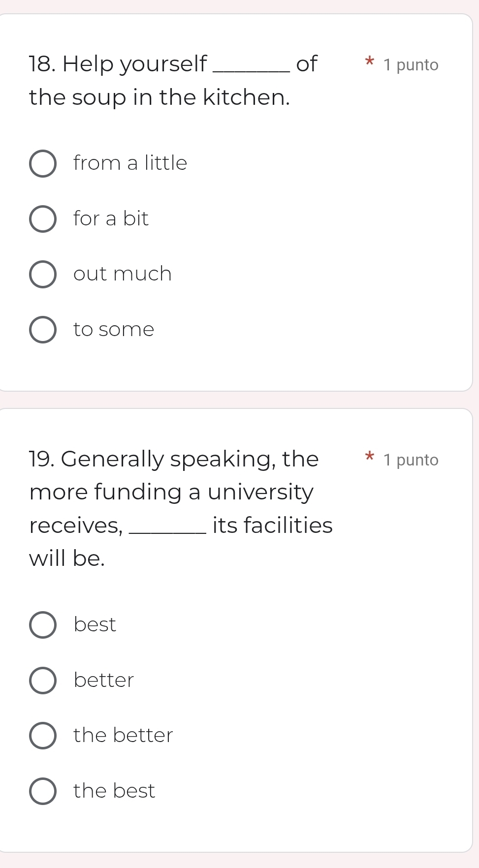Click the 'the best' answer label
479x868 pixels.
[x=114, y=791]
